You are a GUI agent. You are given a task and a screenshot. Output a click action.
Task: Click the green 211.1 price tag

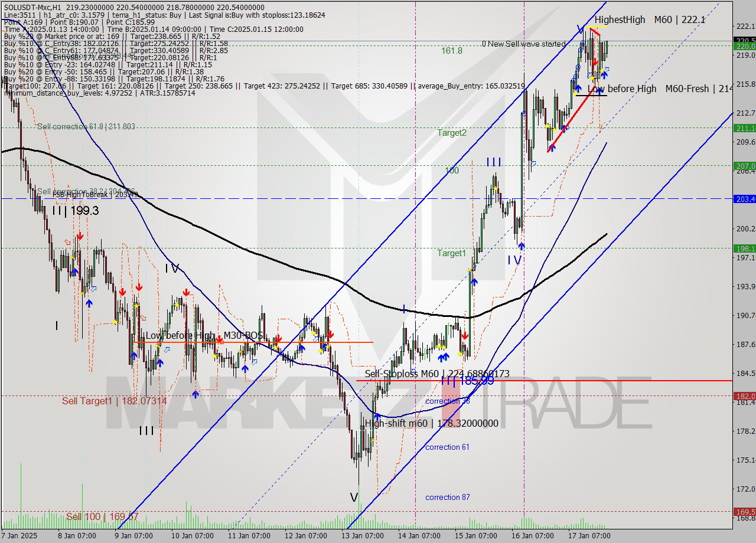pos(744,127)
